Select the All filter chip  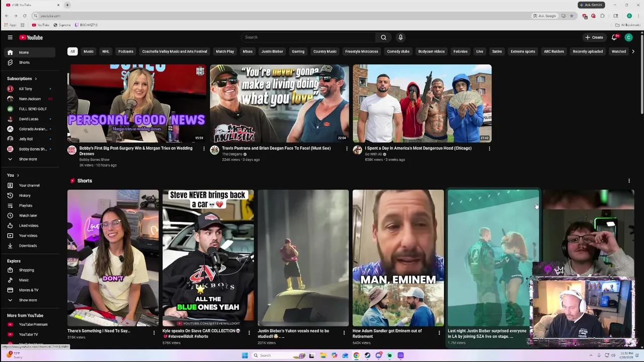72,51
